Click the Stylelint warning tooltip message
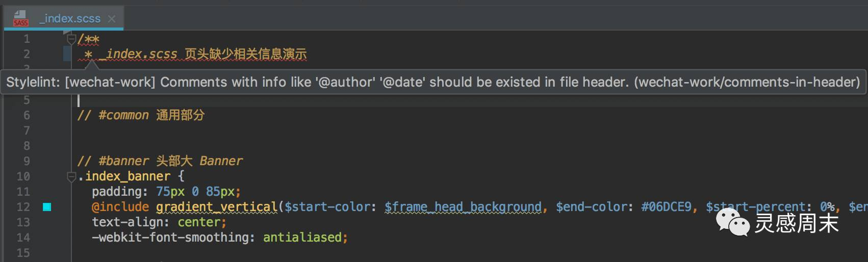This screenshot has width=868, height=262. click(x=433, y=82)
